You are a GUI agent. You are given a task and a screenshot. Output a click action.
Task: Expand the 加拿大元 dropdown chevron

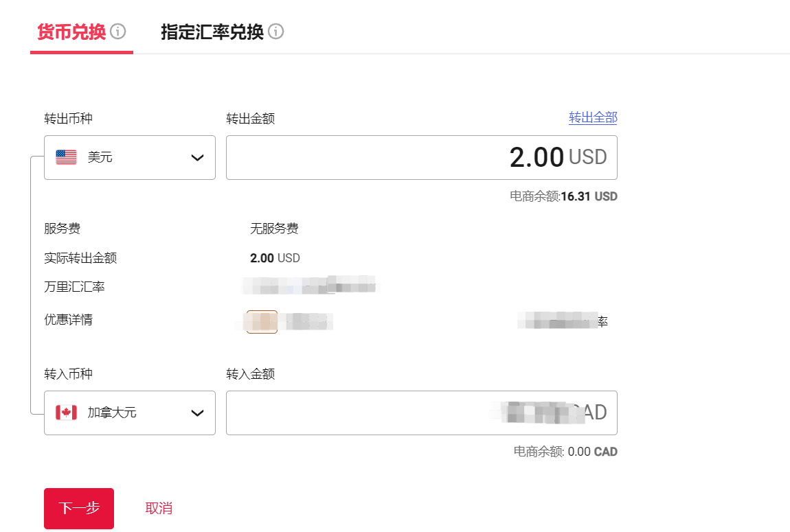tap(197, 413)
